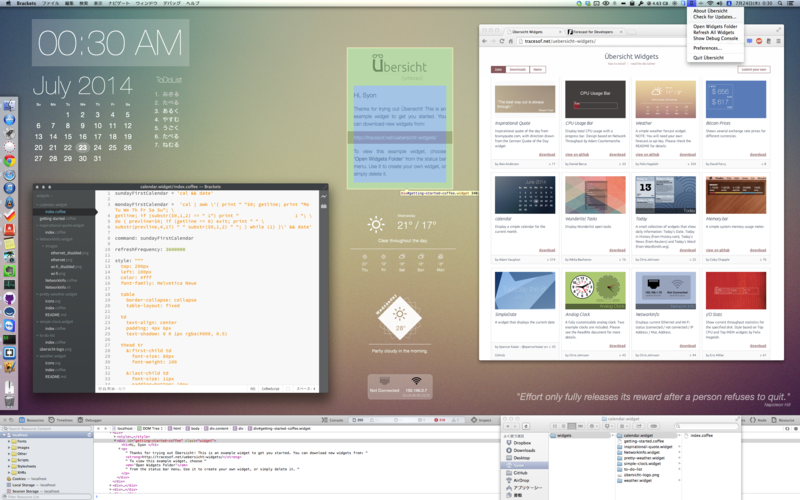Download the Wunderlist Tasks widget

point(617,250)
